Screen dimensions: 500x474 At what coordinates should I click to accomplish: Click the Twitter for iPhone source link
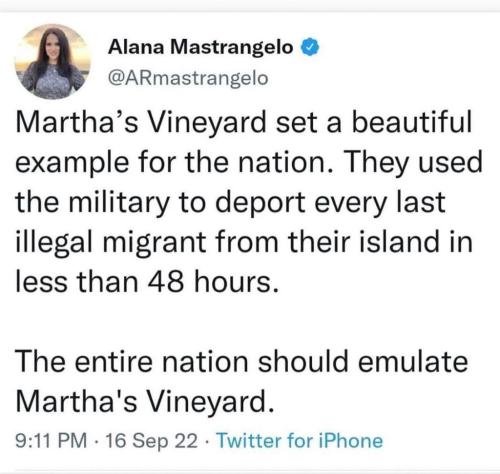[300, 440]
